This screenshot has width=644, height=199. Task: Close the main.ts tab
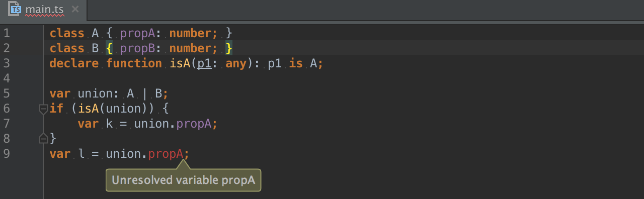(75, 9)
